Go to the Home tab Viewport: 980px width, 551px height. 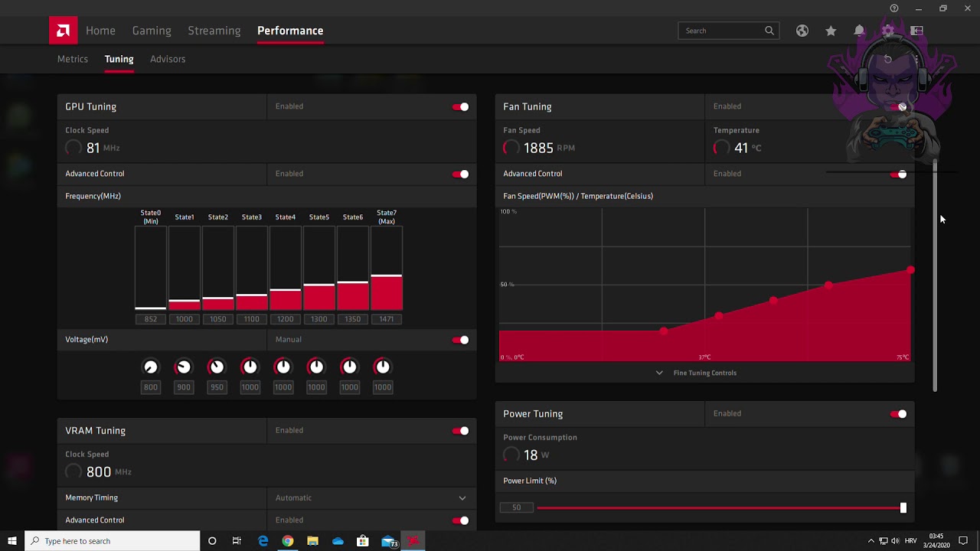[100, 31]
